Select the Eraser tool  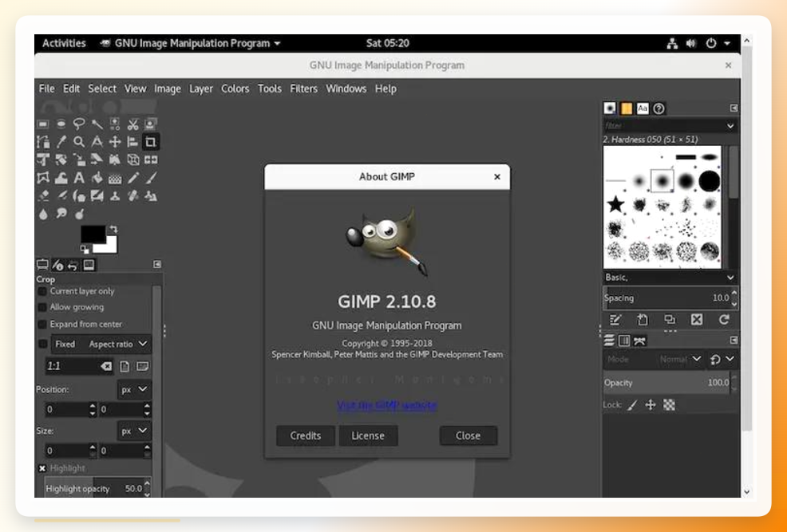(x=43, y=196)
